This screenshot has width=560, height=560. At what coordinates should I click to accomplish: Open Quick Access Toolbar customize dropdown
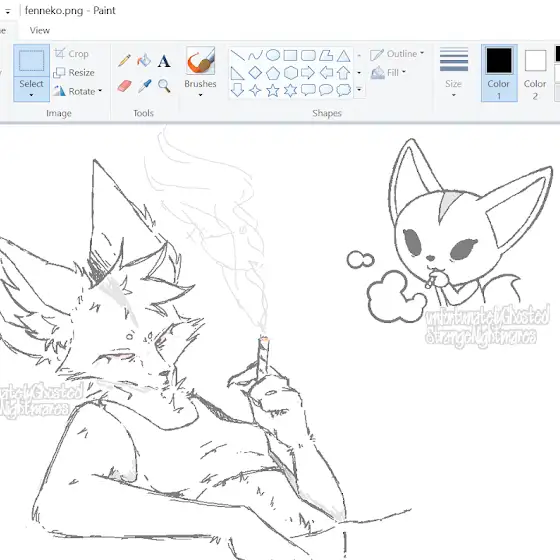click(x=8, y=11)
